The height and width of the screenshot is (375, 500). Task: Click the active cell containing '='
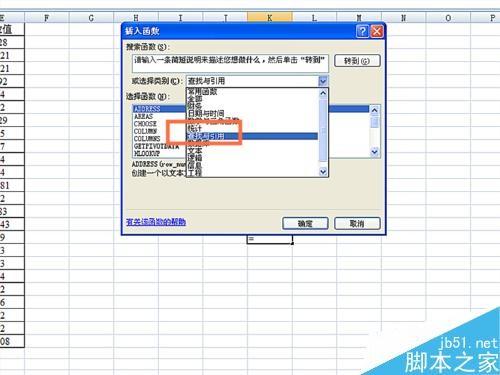click(x=270, y=240)
